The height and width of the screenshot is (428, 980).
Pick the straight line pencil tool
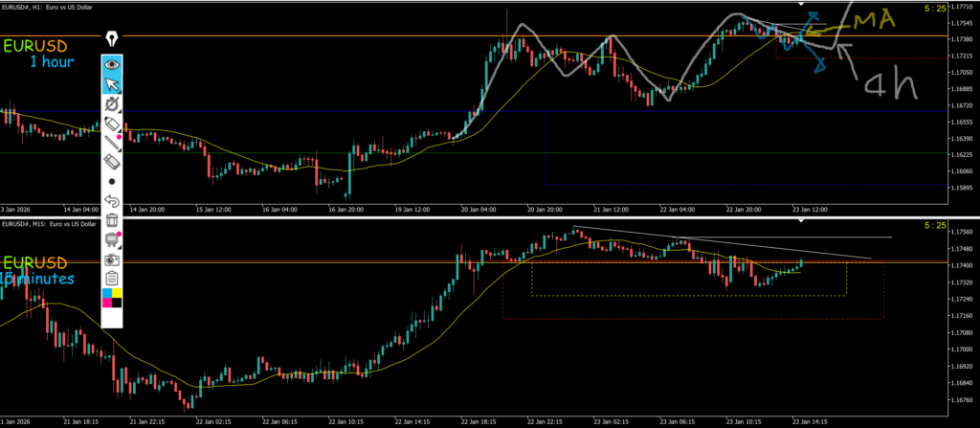(112, 143)
